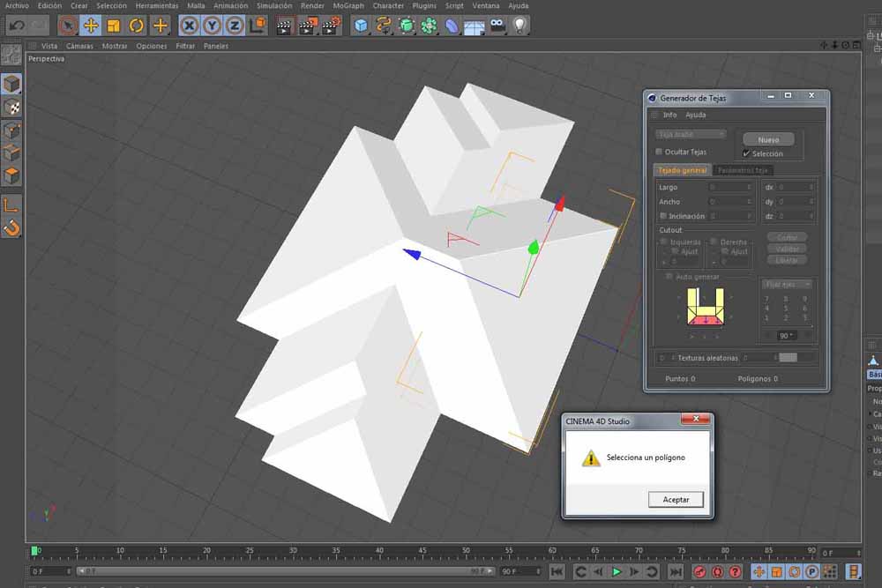Toggle the Ocultar Tejas checkbox
This screenshot has width=882, height=588.
coord(659,152)
